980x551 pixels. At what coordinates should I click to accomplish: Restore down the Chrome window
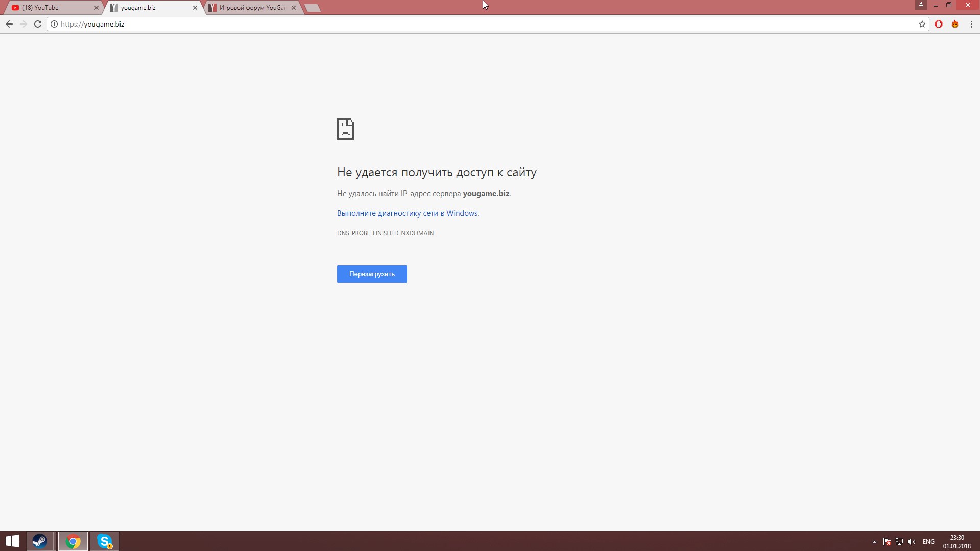949,5
